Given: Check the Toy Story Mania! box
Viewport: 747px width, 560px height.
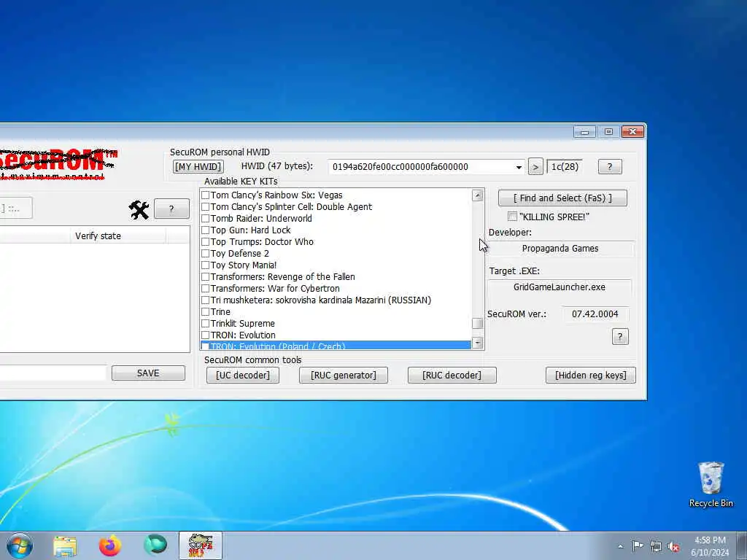Looking at the screenshot, I should tap(205, 265).
